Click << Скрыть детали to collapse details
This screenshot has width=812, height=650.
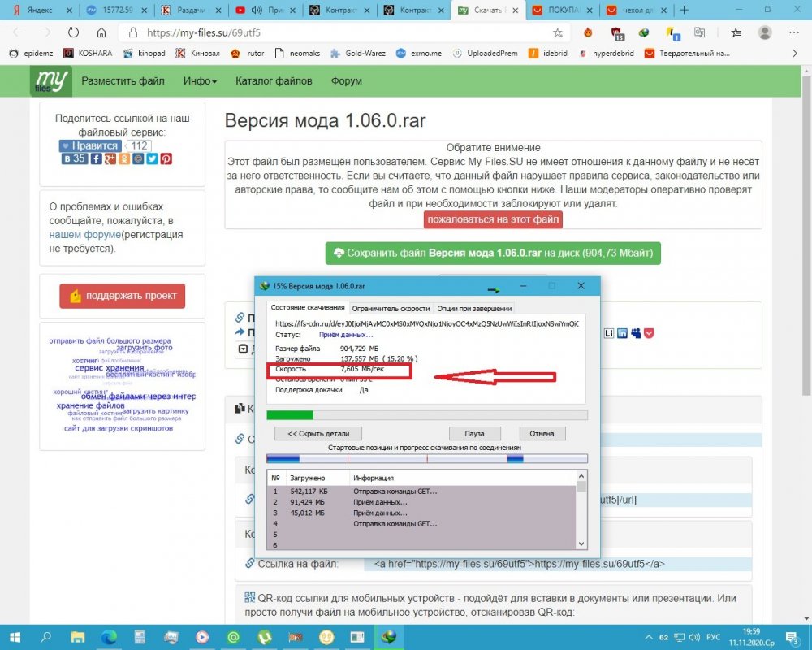pyautogui.click(x=313, y=434)
